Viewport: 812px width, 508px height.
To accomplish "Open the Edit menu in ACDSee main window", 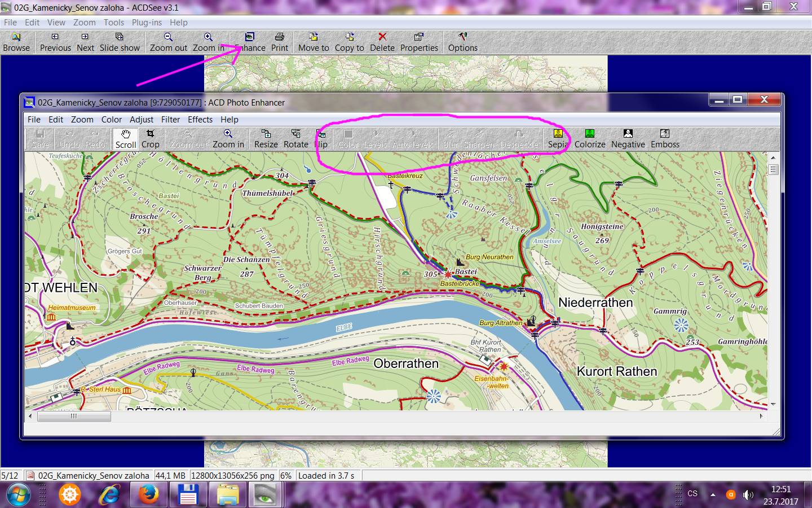I will 32,23.
